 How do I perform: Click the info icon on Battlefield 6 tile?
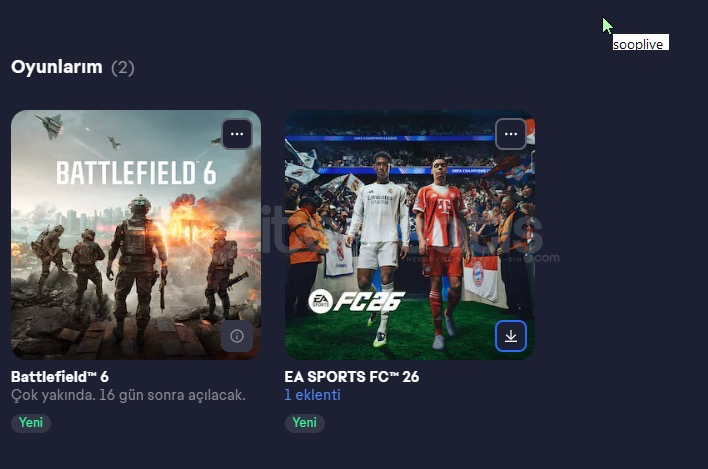[237, 336]
